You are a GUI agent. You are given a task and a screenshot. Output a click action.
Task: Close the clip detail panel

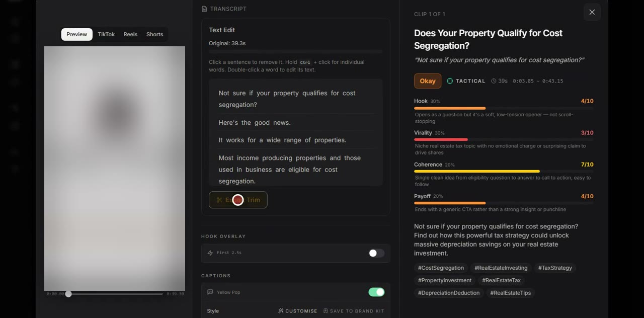point(592,12)
